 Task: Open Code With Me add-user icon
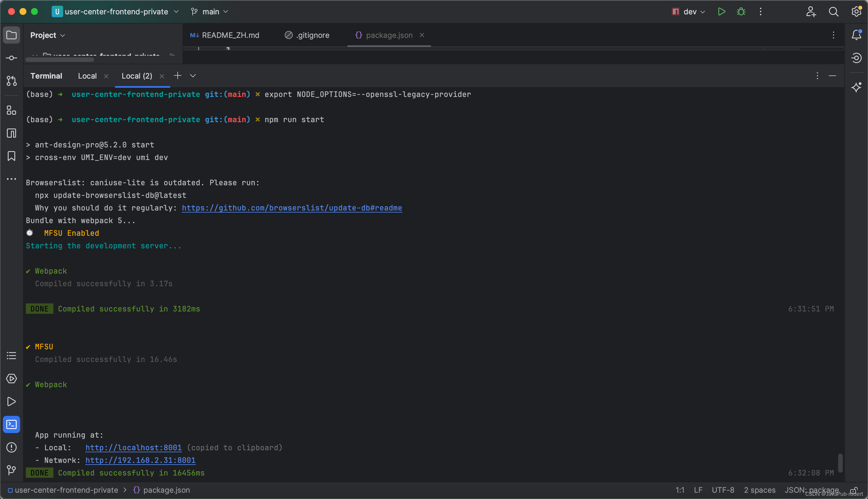(x=811, y=12)
